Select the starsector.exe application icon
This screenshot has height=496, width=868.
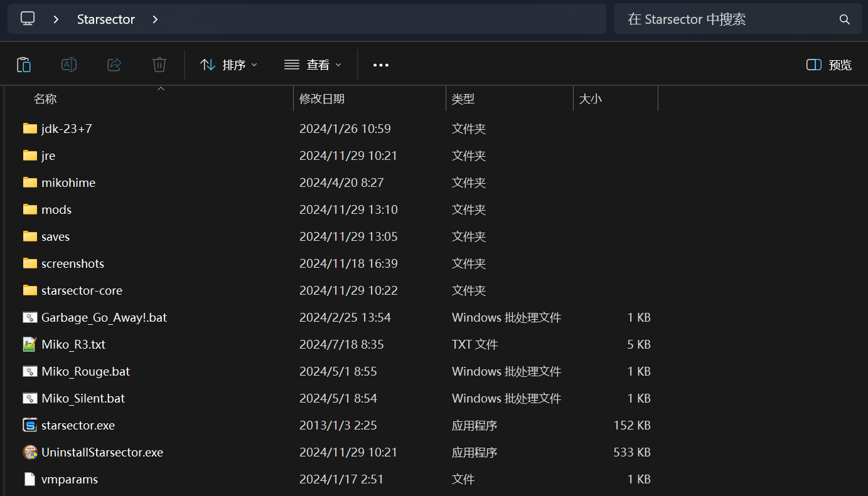pos(29,425)
